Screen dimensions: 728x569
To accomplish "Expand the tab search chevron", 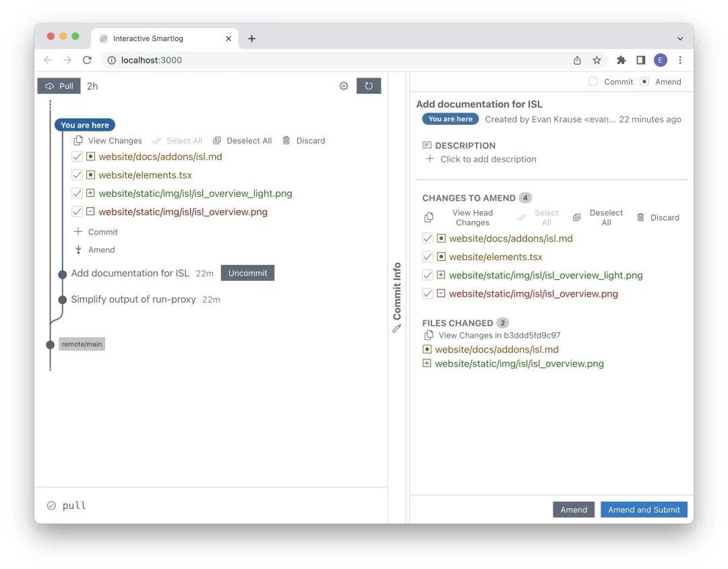I will (680, 38).
